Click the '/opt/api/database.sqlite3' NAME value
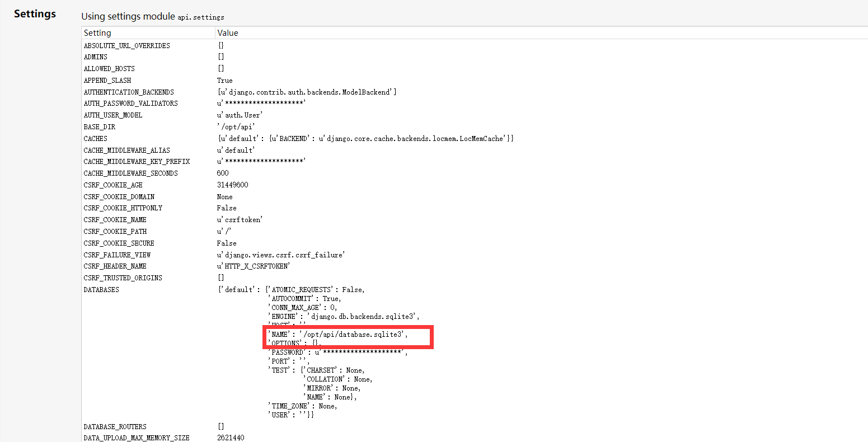Screen dimensions: 868x442 (354, 335)
